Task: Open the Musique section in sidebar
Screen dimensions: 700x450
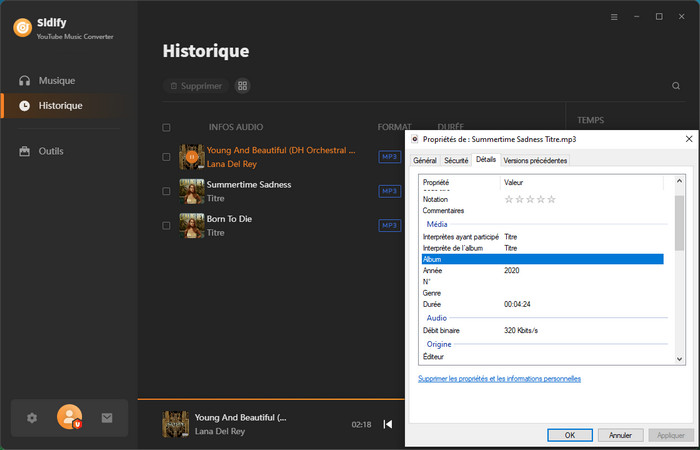Action: [56, 80]
